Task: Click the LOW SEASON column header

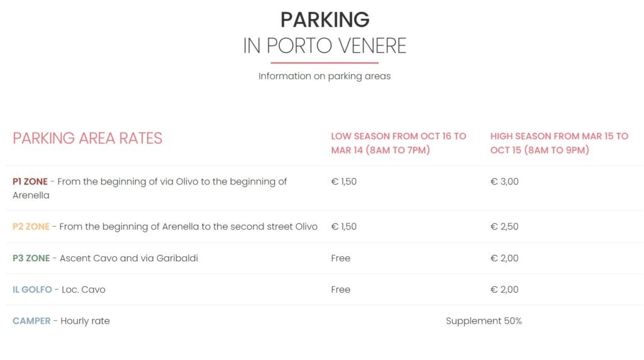Action: pyautogui.click(x=399, y=143)
